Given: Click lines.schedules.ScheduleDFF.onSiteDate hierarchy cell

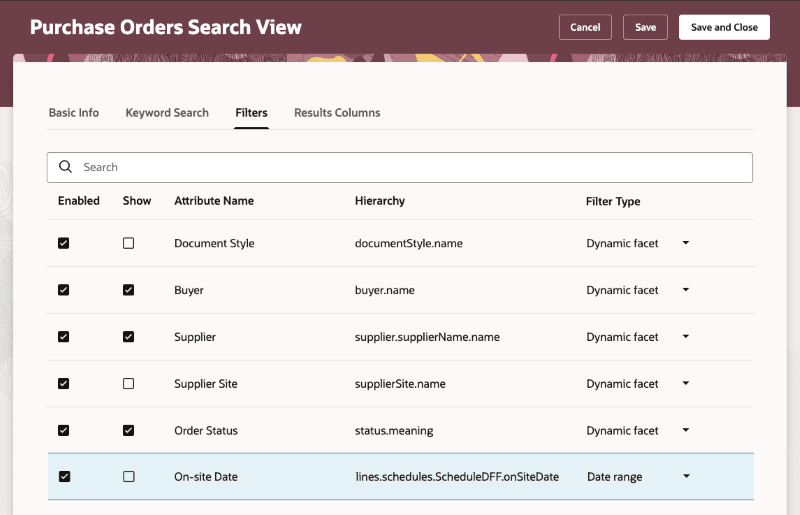Looking at the screenshot, I should pyautogui.click(x=457, y=477).
